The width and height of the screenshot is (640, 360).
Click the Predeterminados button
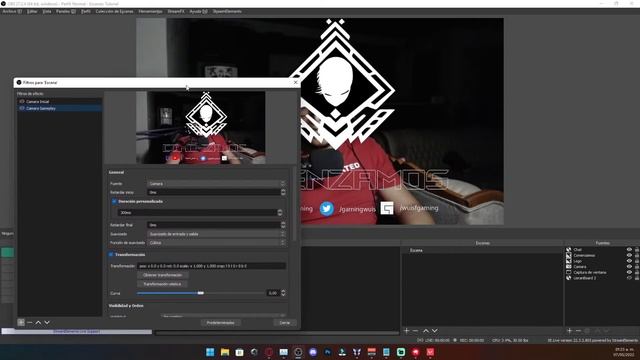(x=220, y=322)
